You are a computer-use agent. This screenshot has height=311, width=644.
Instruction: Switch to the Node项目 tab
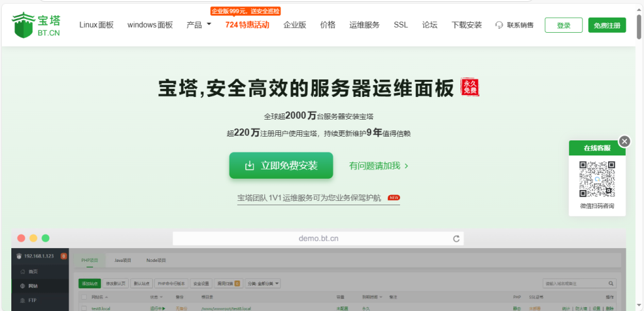pyautogui.click(x=156, y=261)
